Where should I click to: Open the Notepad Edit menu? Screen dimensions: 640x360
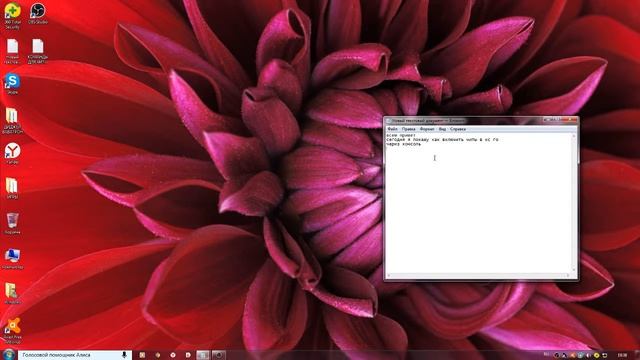click(409, 129)
